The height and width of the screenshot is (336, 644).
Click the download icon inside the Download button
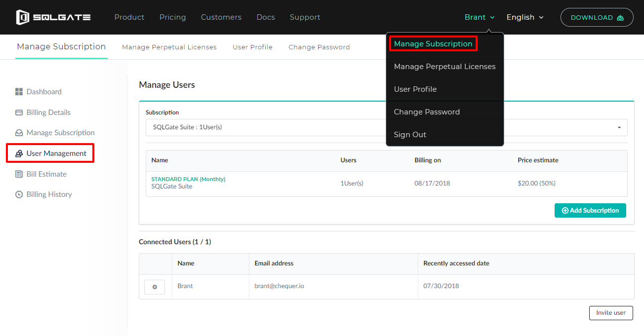[620, 18]
